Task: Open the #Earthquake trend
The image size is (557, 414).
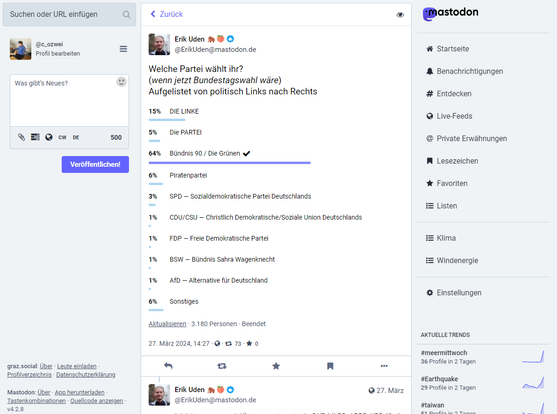Action: click(x=439, y=379)
